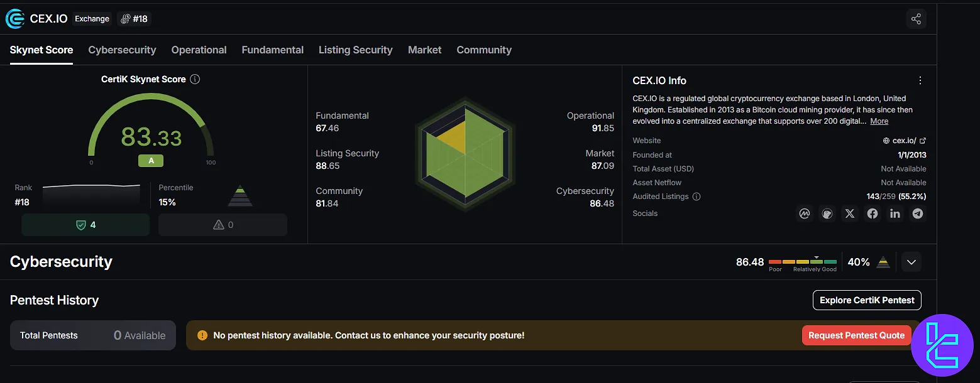Image resolution: width=980 pixels, height=383 pixels.
Task: Click the warning triangle badge showing 0
Action: tap(223, 225)
